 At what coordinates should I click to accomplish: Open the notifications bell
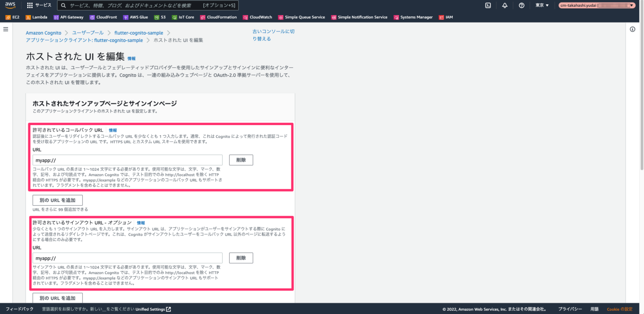tap(504, 5)
